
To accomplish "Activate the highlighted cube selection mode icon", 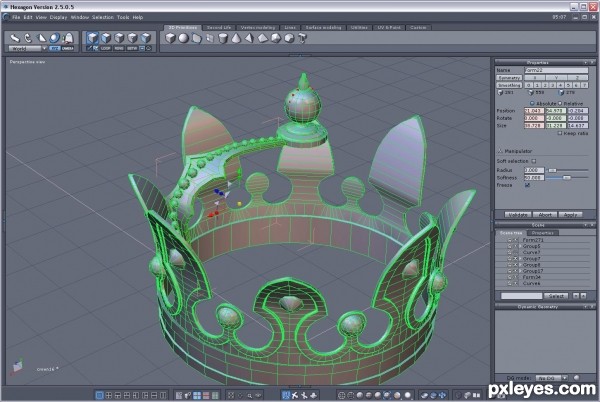I will [x=92, y=38].
